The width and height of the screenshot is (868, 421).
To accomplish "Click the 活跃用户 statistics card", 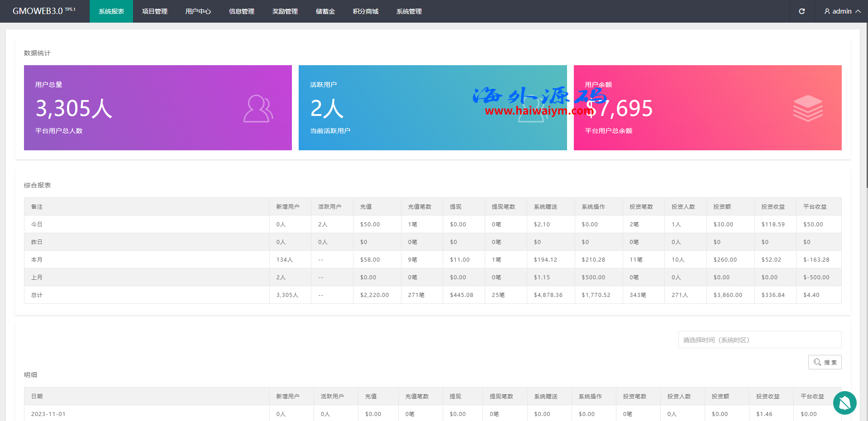I will tap(432, 108).
